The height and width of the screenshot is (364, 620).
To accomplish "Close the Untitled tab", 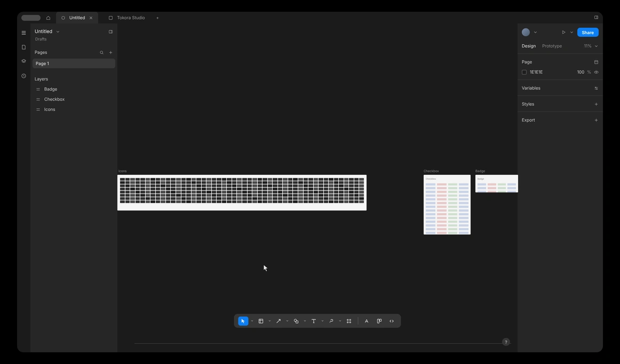I will tap(91, 18).
